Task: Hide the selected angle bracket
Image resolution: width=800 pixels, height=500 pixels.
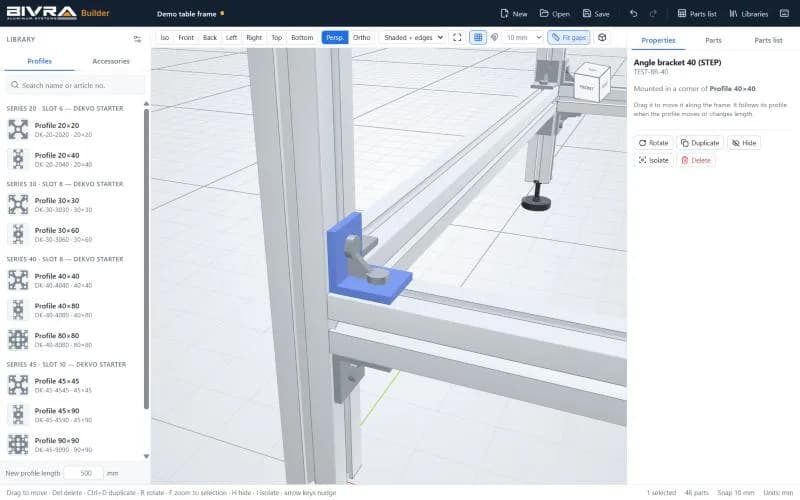Action: (744, 143)
